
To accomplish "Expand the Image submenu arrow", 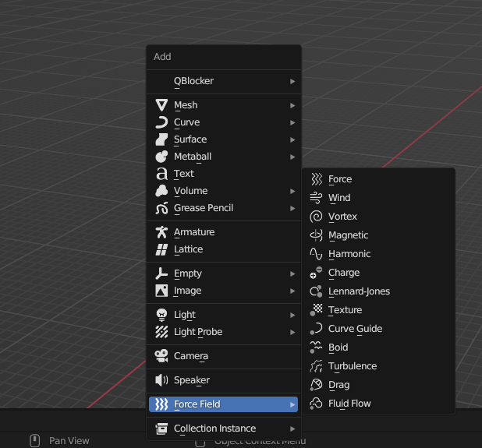I will click(x=292, y=291).
